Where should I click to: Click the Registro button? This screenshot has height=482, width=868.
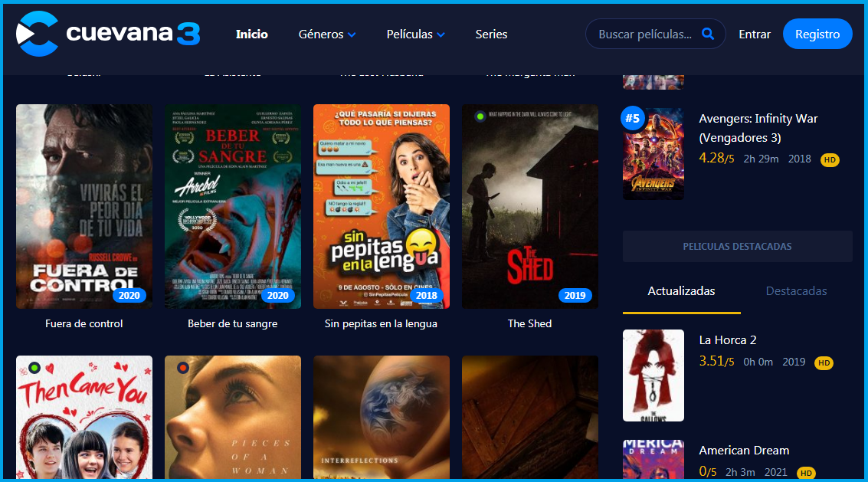pos(817,34)
